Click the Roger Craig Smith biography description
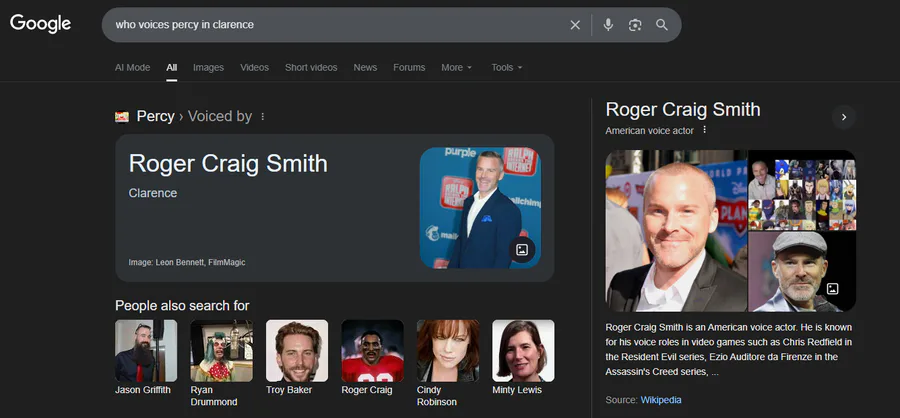Image resolution: width=900 pixels, height=418 pixels. click(x=729, y=349)
